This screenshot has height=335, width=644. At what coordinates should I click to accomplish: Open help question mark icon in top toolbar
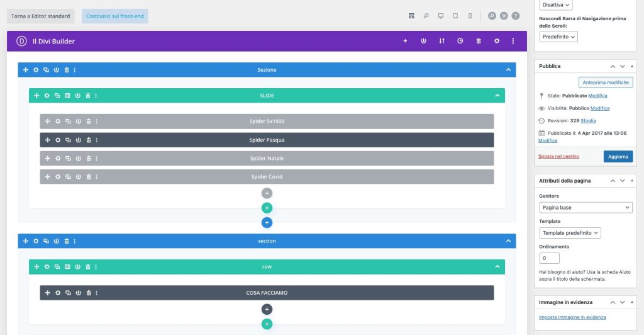click(516, 16)
